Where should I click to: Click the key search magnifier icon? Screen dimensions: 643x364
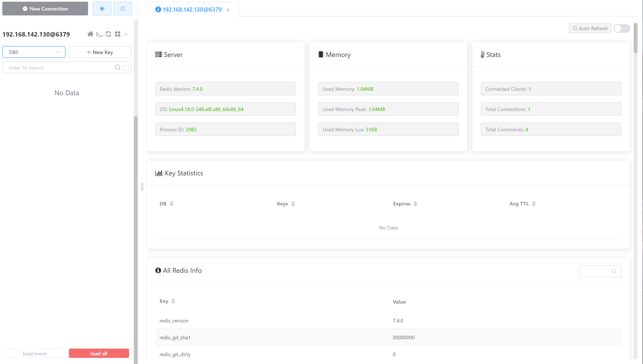click(117, 68)
